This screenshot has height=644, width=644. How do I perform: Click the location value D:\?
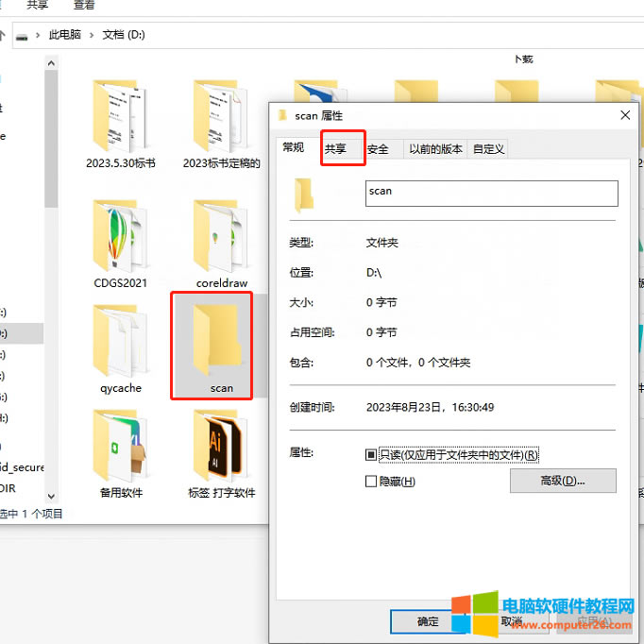coord(374,273)
